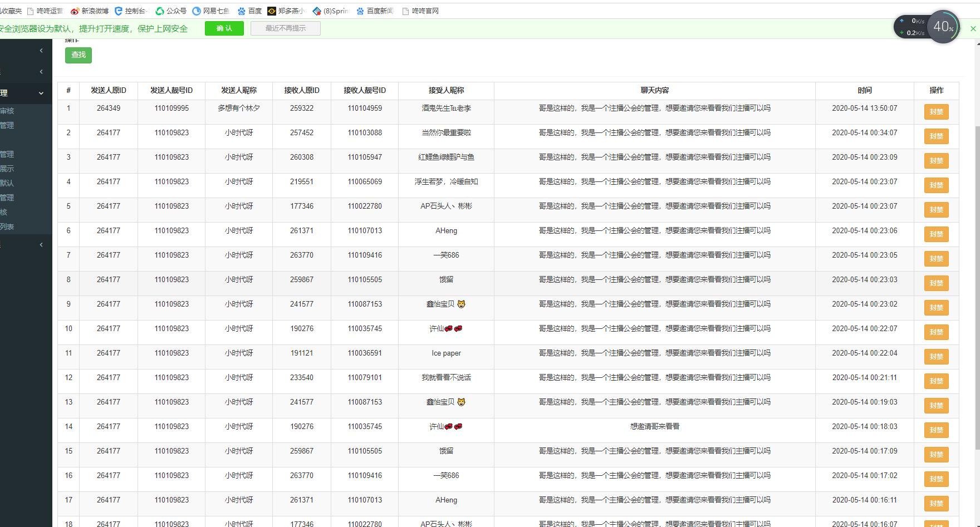Click 封禁 for row 1 sender 多想有个林夕

(936, 112)
